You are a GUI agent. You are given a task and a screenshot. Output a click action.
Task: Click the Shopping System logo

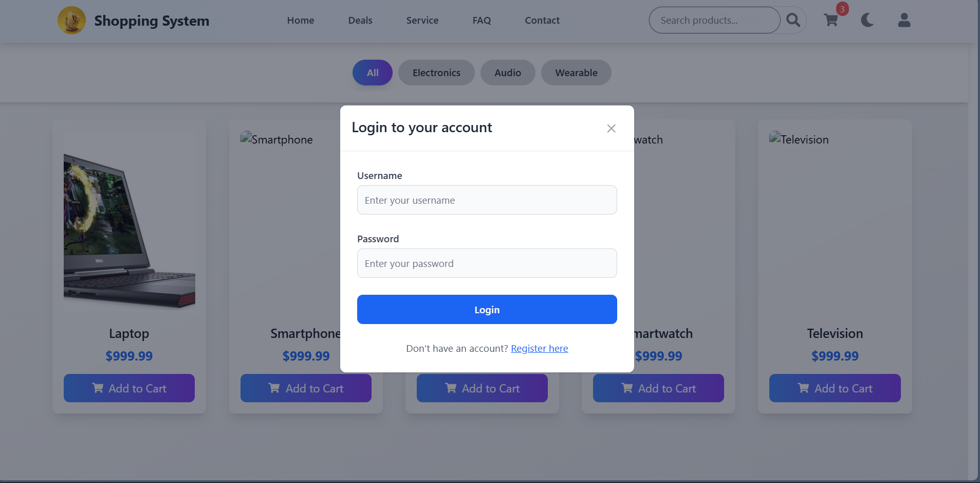point(134,21)
